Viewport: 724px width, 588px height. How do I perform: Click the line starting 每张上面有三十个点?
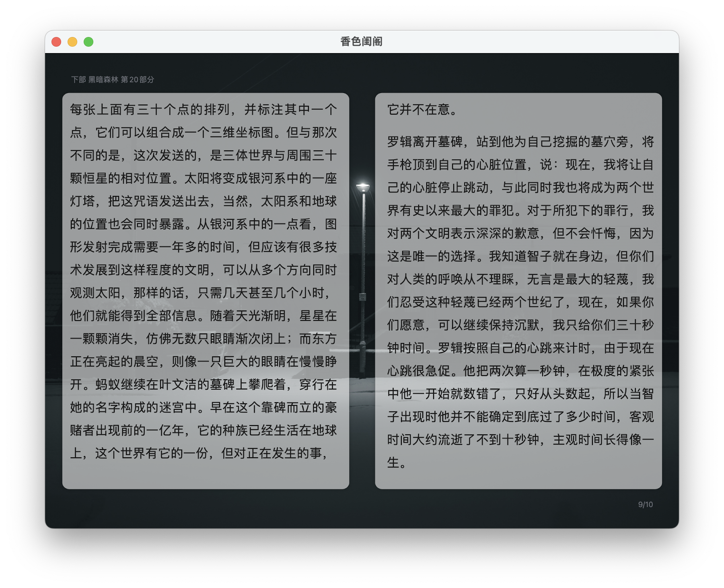tap(203, 109)
